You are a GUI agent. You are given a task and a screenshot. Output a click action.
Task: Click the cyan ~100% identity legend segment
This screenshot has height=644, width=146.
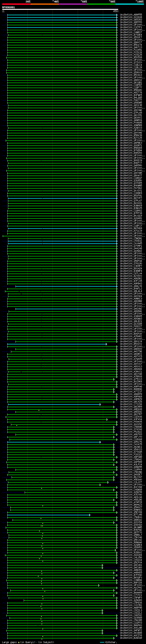(130, 4)
